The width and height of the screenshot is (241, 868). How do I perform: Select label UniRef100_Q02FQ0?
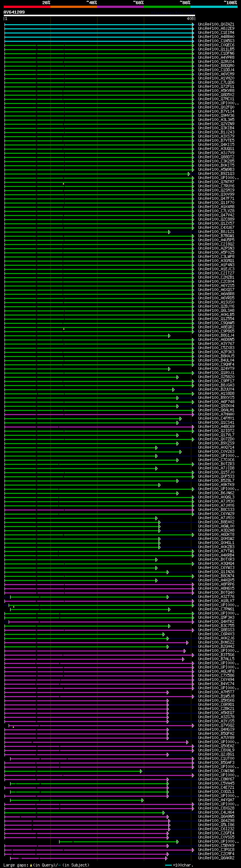coord(216,107)
